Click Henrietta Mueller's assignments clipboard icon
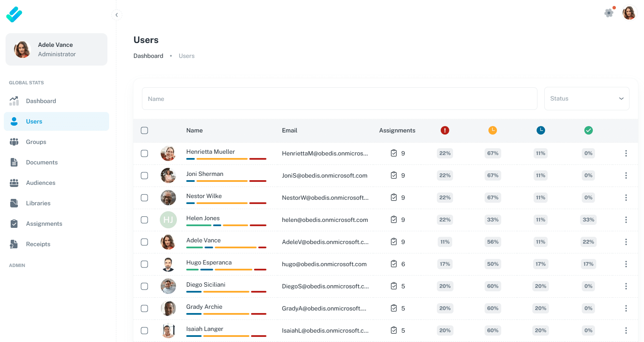 coord(394,153)
